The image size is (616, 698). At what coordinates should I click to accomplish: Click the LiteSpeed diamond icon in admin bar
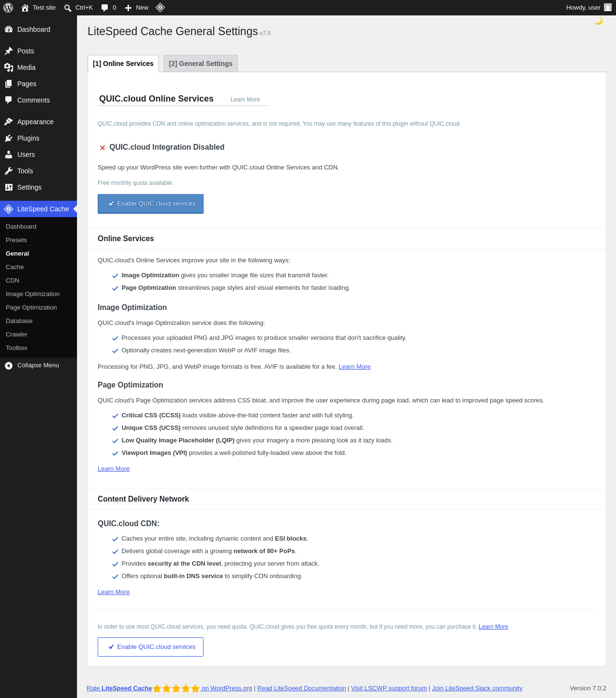tap(160, 7)
